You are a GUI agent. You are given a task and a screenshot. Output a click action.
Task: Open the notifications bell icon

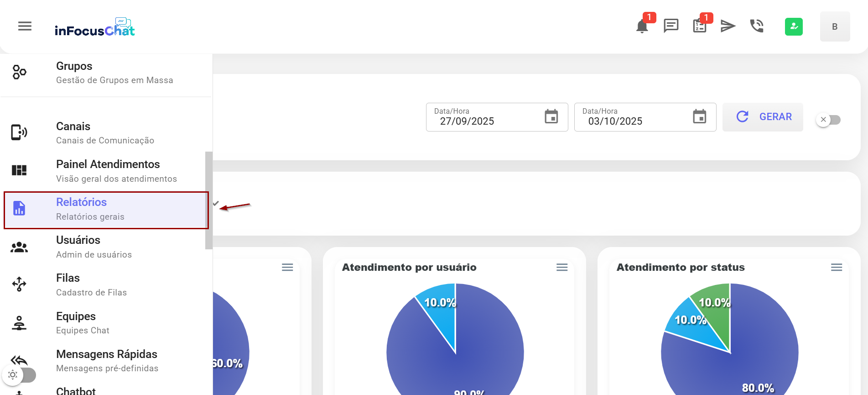(642, 26)
